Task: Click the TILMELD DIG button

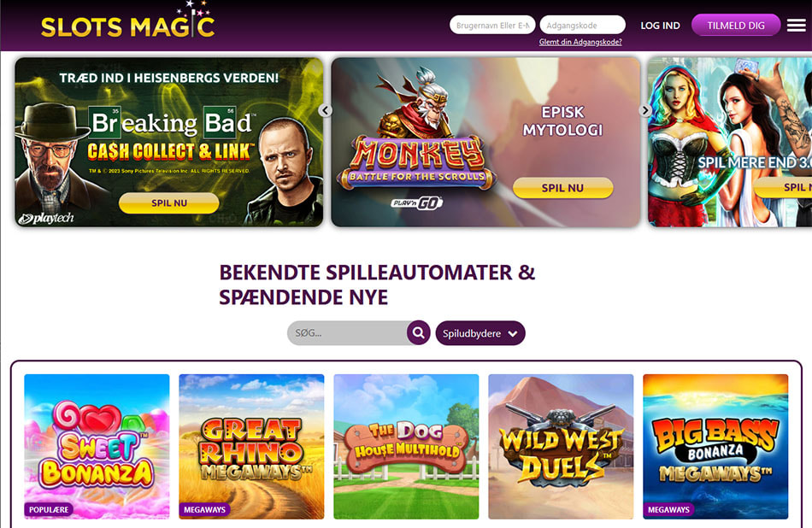Action: coord(736,26)
